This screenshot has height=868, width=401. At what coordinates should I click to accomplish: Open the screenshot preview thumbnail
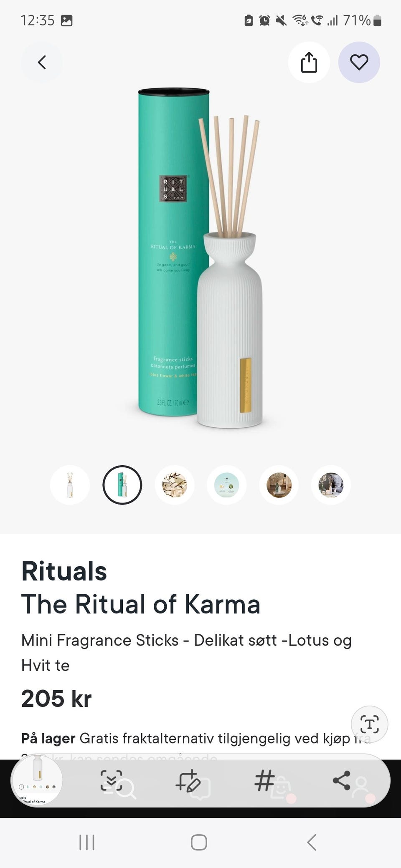(x=38, y=780)
